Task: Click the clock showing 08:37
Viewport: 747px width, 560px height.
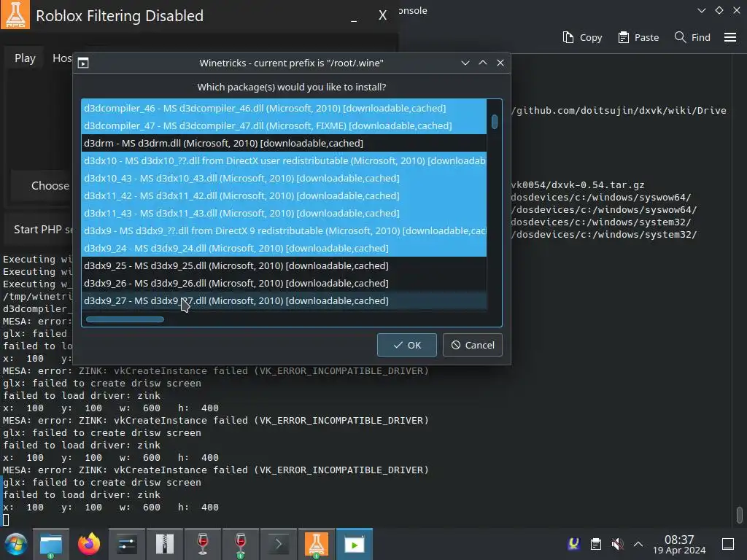Action: (679, 544)
